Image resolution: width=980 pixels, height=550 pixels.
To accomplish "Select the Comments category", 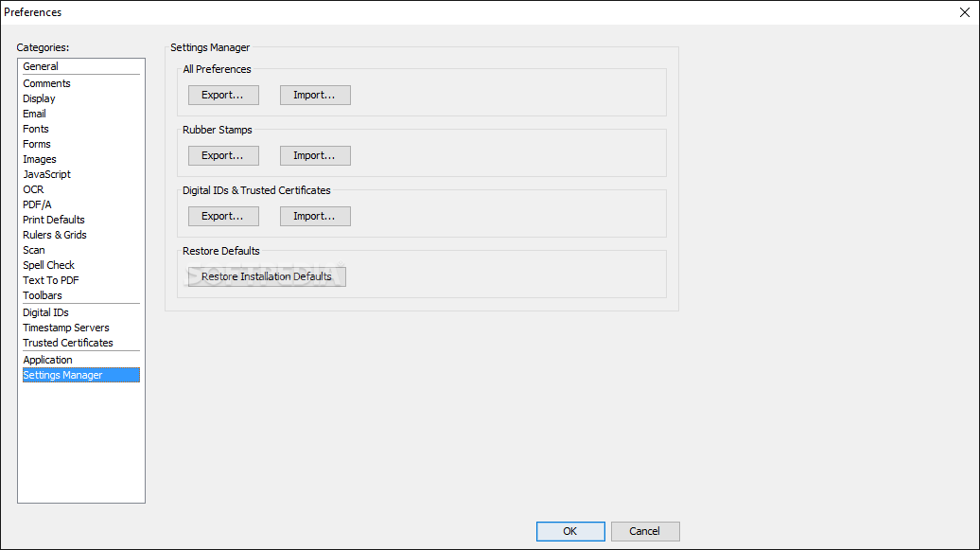I will pyautogui.click(x=81, y=83).
